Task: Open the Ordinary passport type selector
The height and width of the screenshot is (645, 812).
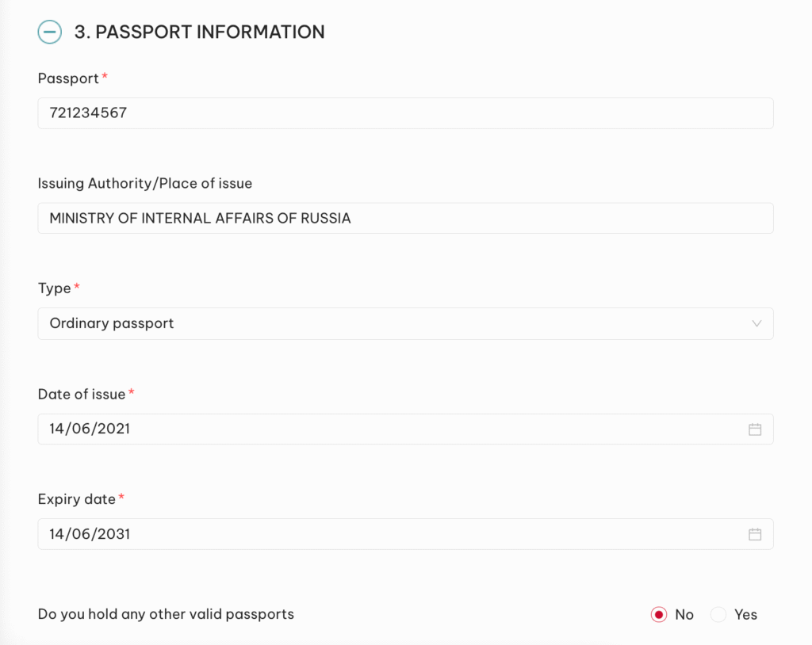Action: [x=406, y=323]
